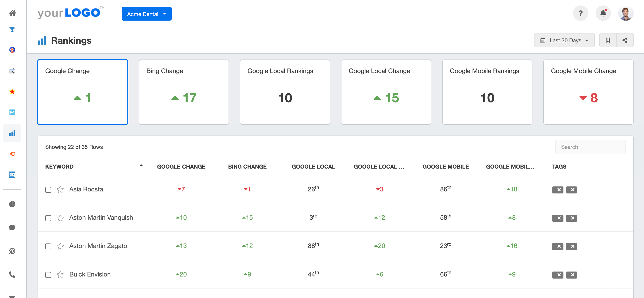
Task: Open the Last 30 Days date filter
Action: click(x=564, y=40)
